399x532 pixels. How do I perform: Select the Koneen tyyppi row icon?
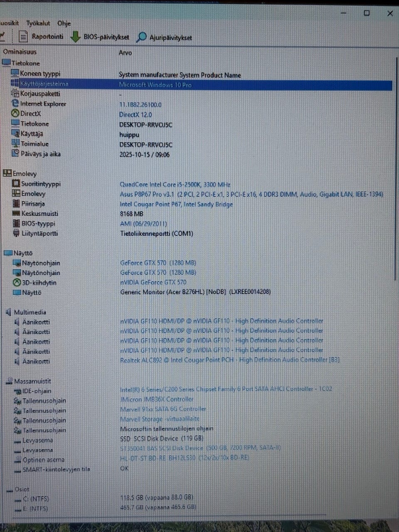[15, 73]
